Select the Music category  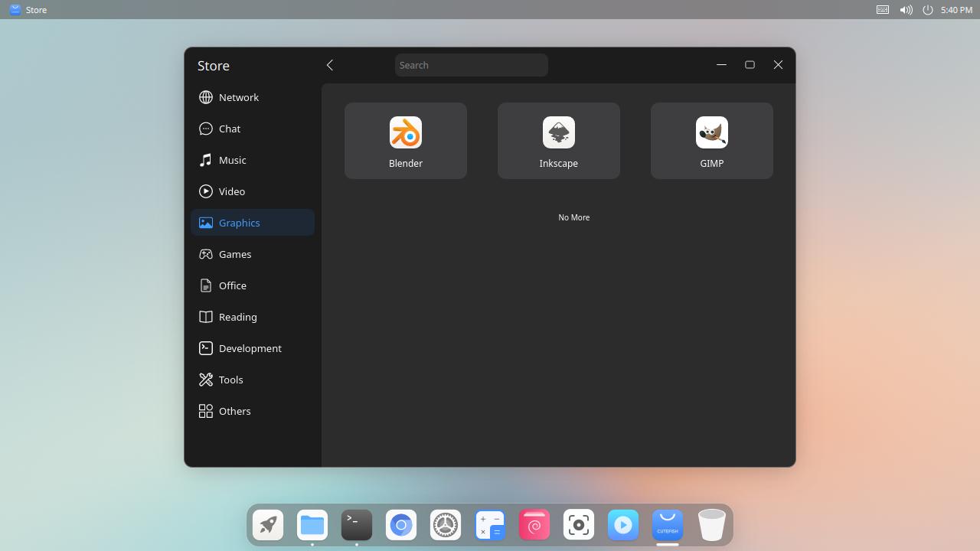253,160
